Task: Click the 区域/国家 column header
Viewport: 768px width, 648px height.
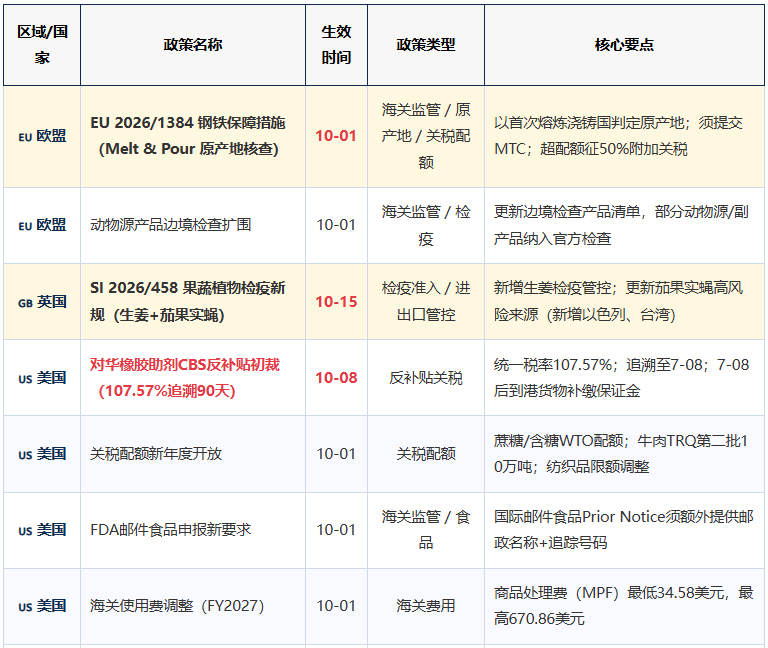Action: (x=42, y=45)
